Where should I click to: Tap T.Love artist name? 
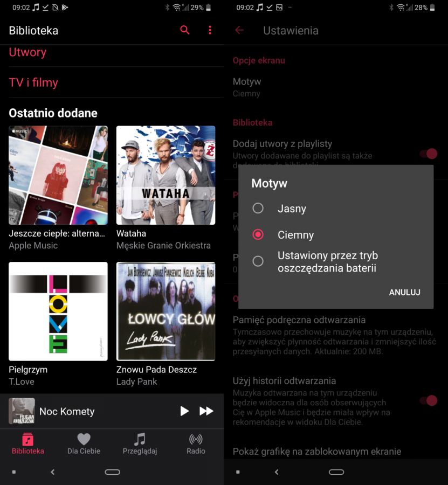(22, 382)
